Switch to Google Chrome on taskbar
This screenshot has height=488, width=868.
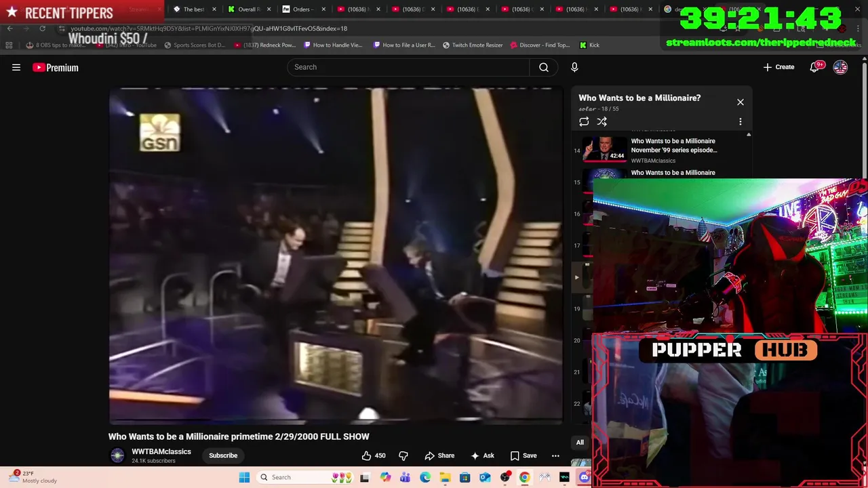[x=524, y=477]
